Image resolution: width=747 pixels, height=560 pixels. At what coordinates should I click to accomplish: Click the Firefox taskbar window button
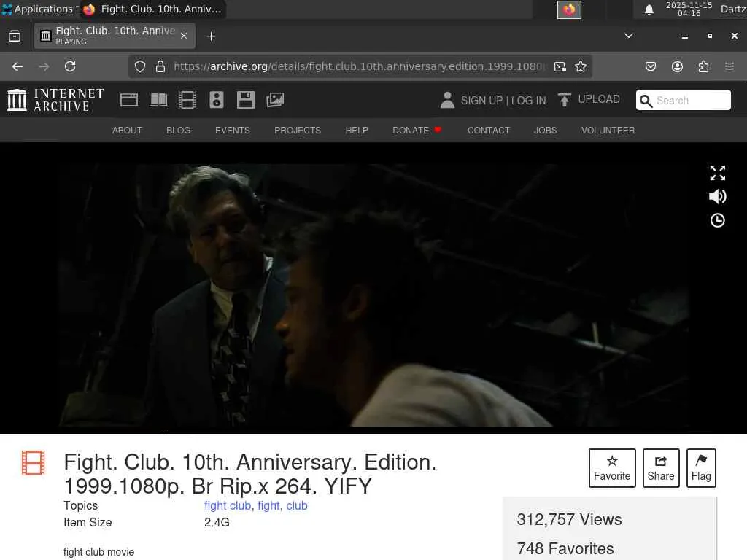point(153,9)
